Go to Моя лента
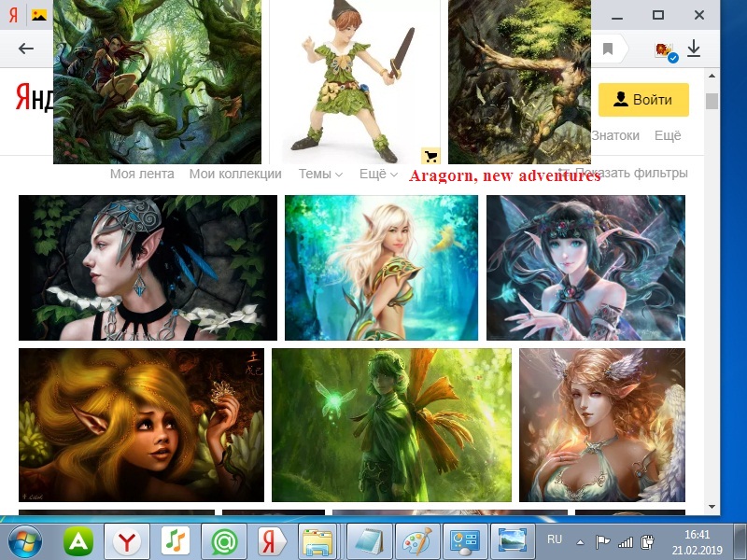This screenshot has height=560, width=747. [x=142, y=174]
